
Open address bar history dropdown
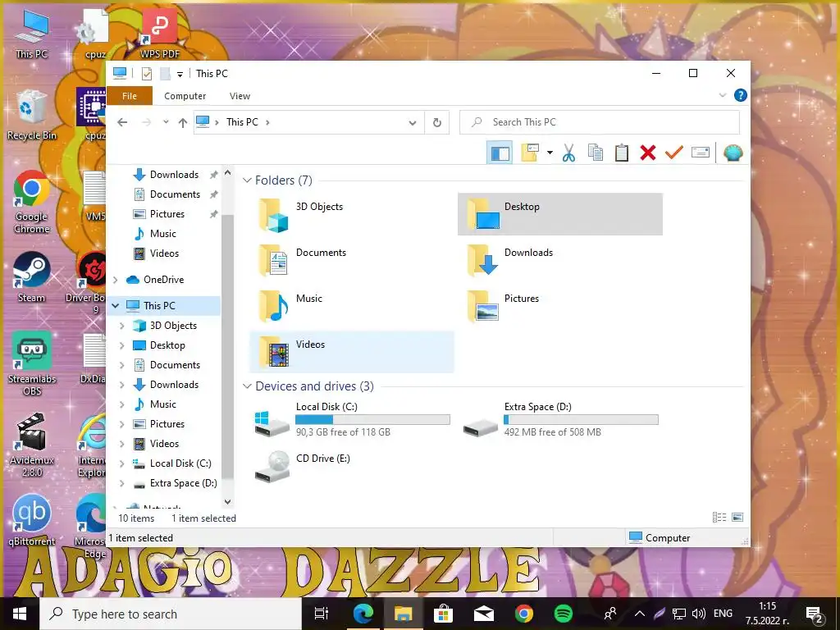pos(413,122)
